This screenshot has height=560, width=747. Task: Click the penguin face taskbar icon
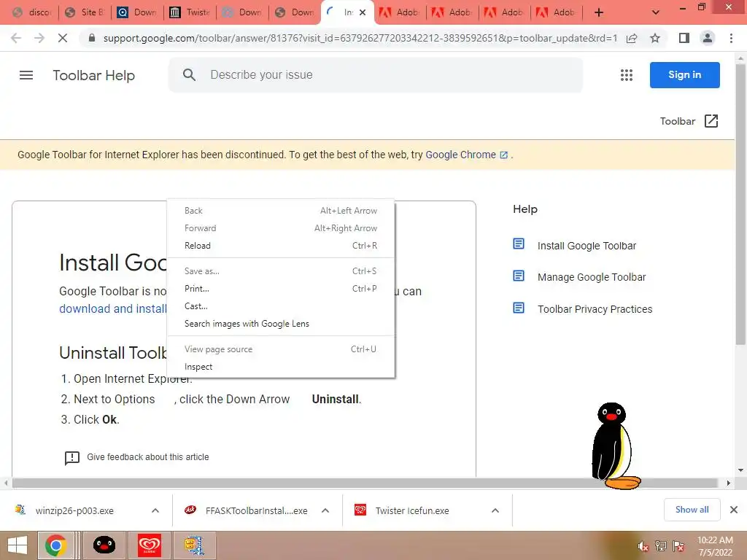click(104, 545)
